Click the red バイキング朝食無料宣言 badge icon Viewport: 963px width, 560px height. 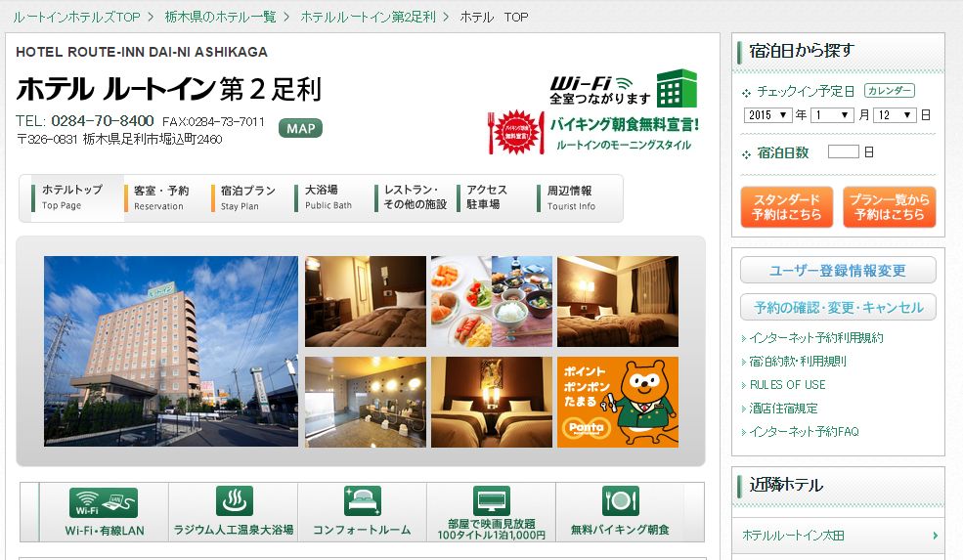pos(516,132)
